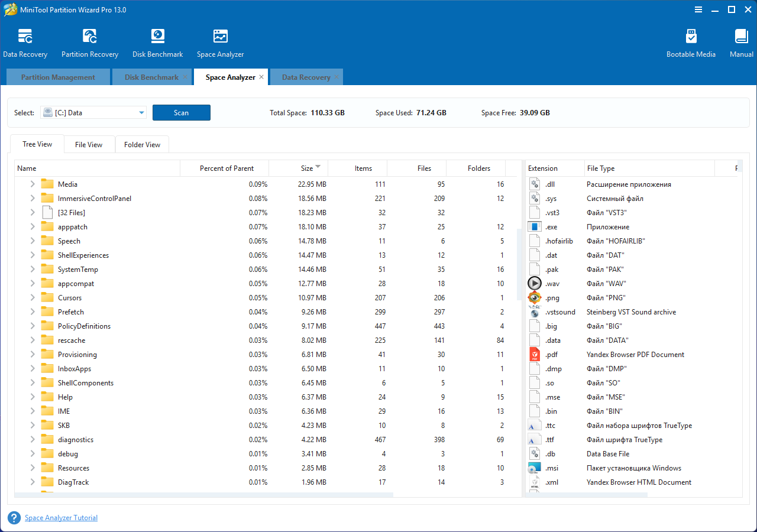Close the Disk Benchmark tab
The height and width of the screenshot is (532, 757).
tap(185, 77)
